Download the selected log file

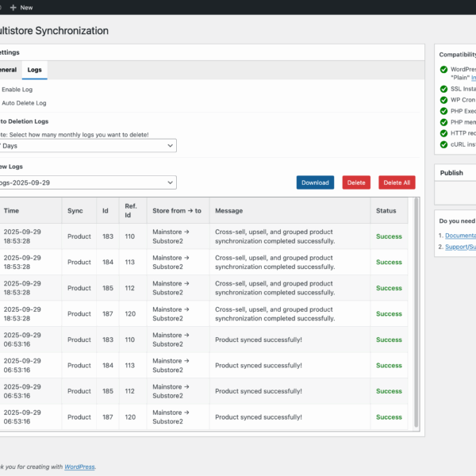click(x=315, y=182)
